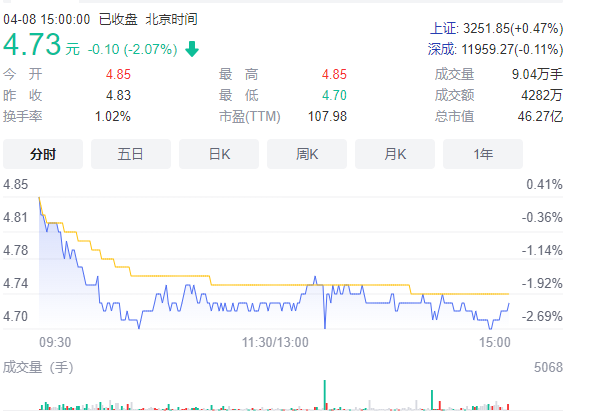This screenshot has height=415, width=603.
Task: Click the 昨收 value 4.83
Action: pyautogui.click(x=118, y=95)
